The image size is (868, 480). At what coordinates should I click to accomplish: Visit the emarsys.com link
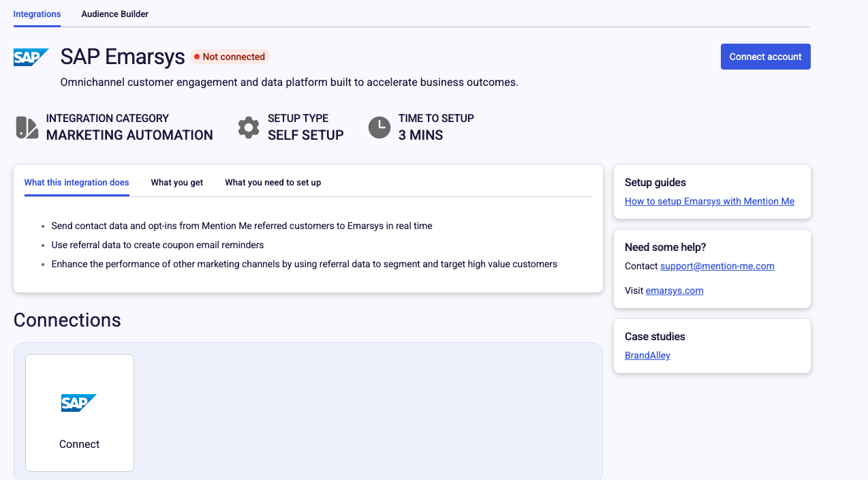(x=675, y=290)
